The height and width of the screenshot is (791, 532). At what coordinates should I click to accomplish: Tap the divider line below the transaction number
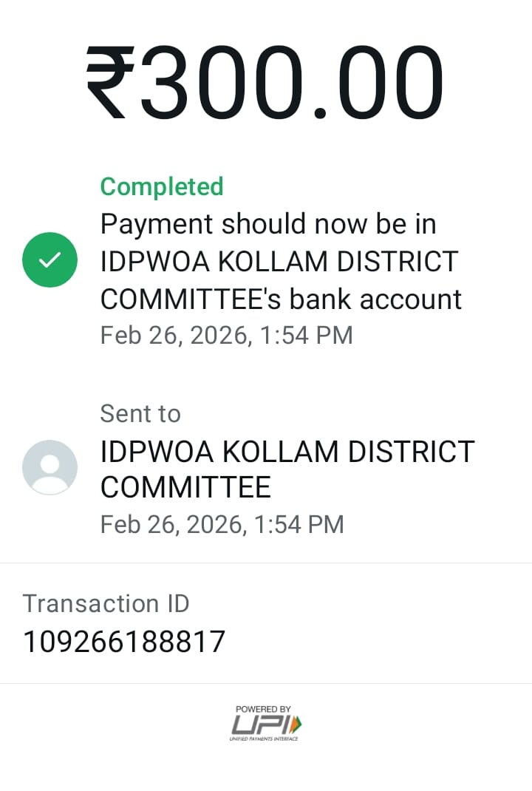(x=266, y=683)
